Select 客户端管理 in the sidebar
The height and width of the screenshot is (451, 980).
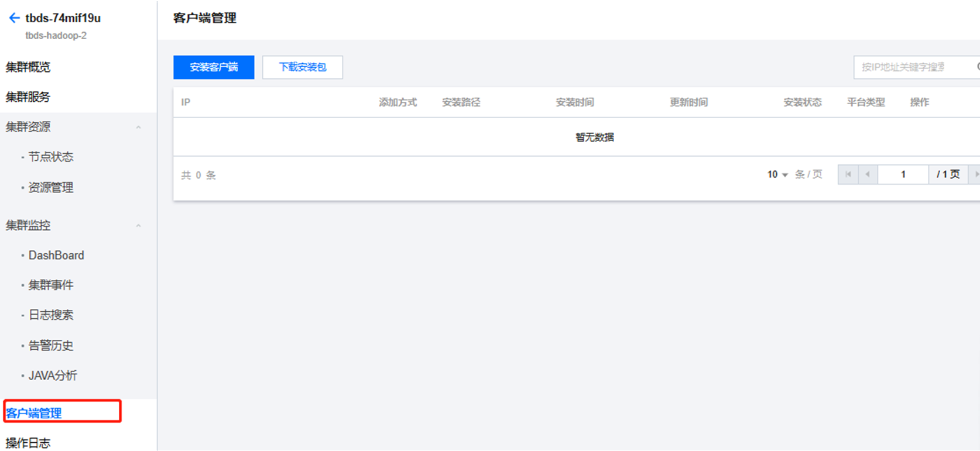pos(34,413)
